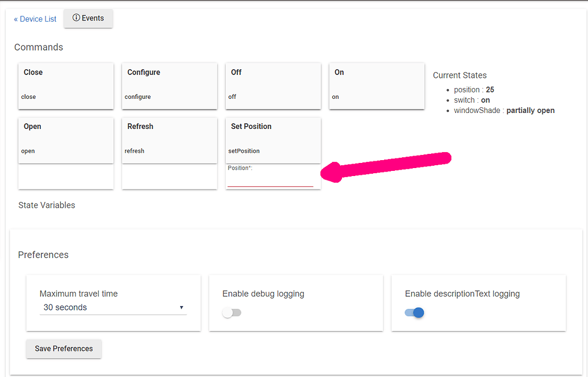
Task: Open the Maximum travel time dropdown
Action: [x=112, y=307]
